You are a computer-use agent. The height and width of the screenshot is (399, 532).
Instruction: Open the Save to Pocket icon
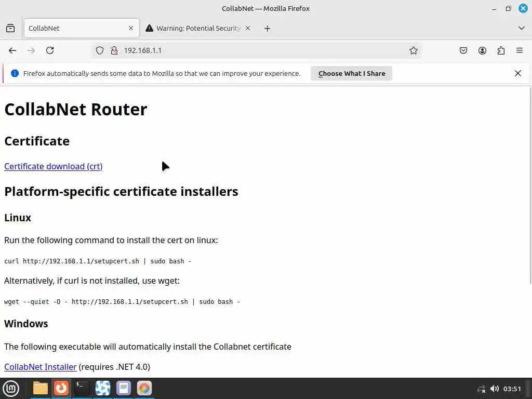pyautogui.click(x=463, y=50)
